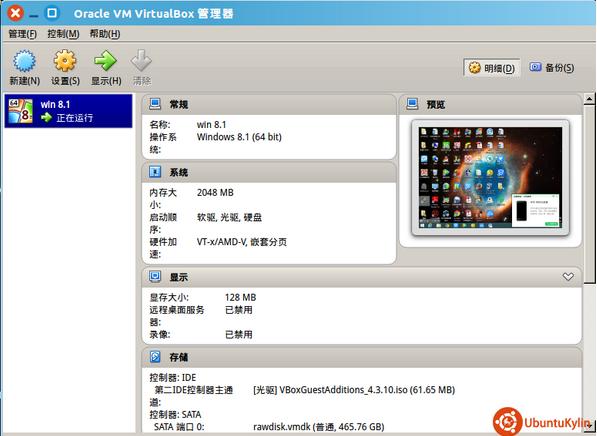Select the win 8.1 virtual machine
Image resolution: width=597 pixels, height=436 pixels.
(x=69, y=111)
